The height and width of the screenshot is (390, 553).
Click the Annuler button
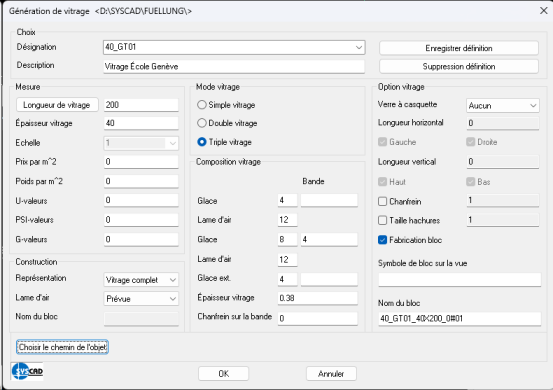coord(331,373)
